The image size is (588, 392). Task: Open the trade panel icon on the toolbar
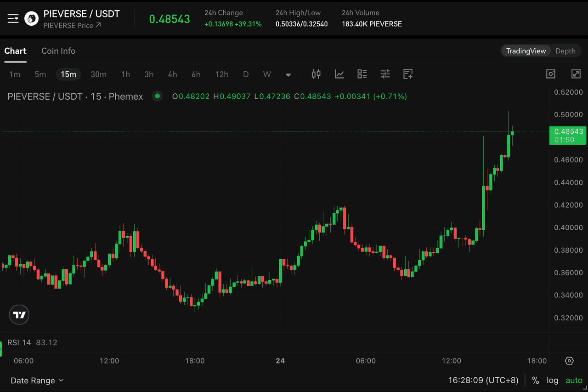point(408,74)
